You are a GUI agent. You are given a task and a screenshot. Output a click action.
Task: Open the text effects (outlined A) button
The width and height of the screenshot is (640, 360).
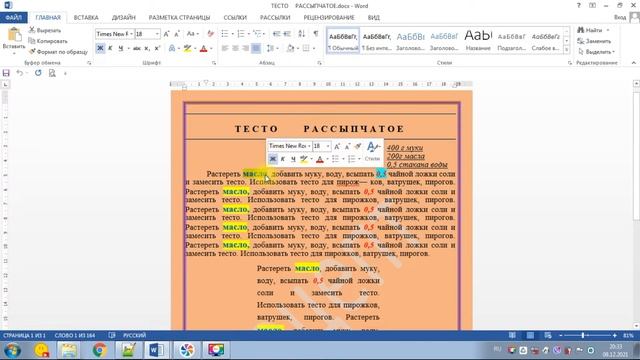coord(172,49)
